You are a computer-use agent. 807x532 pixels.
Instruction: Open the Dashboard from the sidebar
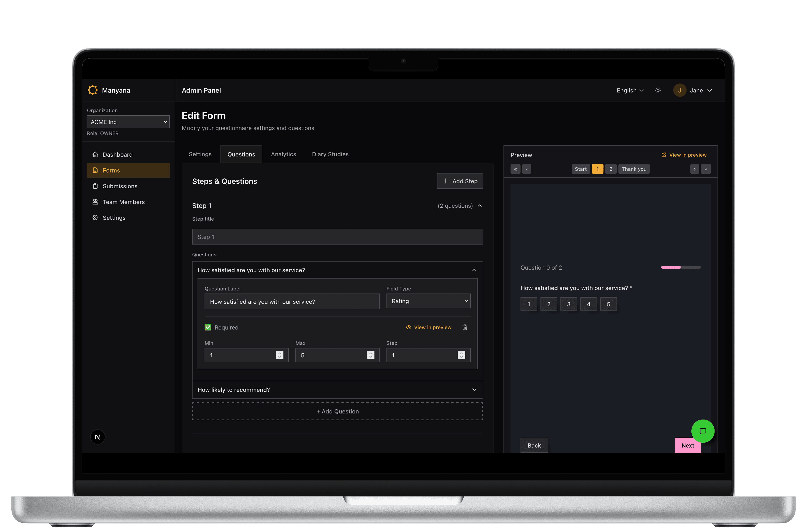pos(117,154)
